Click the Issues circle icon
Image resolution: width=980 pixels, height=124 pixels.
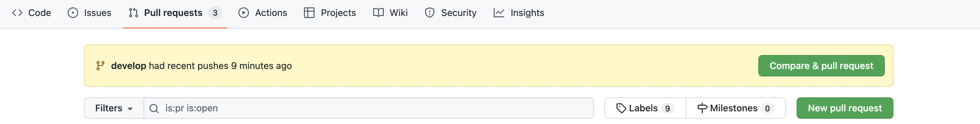73,13
